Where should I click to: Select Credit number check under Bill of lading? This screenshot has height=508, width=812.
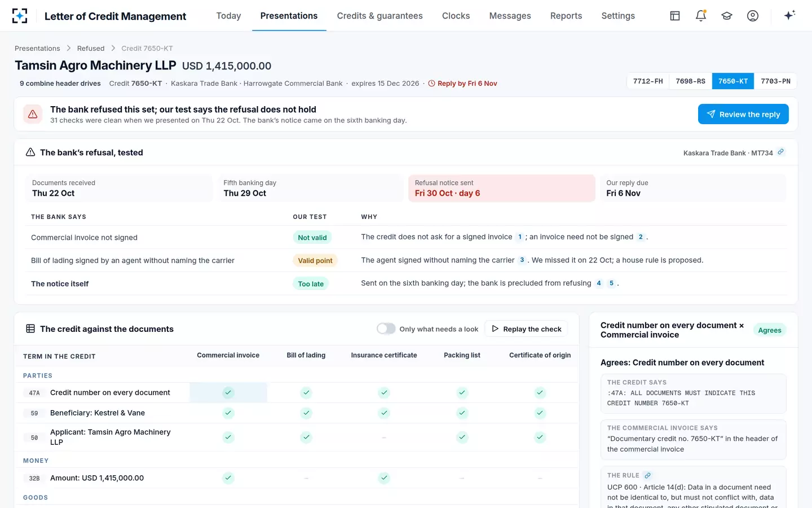pyautogui.click(x=306, y=392)
